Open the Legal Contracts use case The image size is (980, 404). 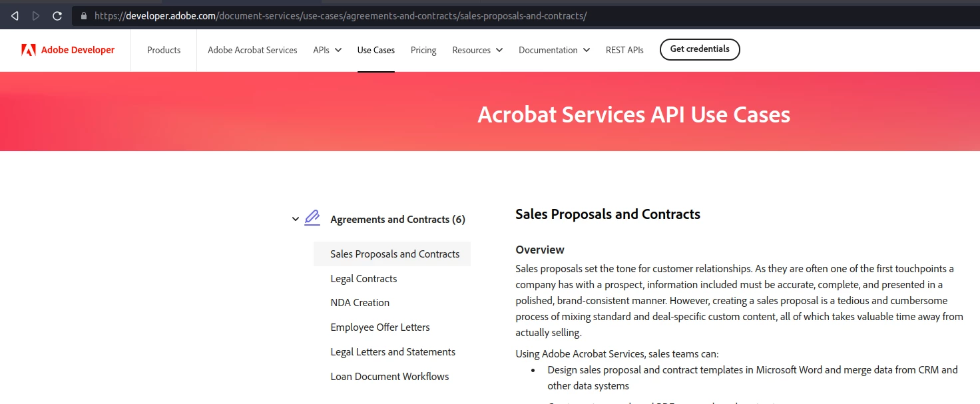[364, 279]
